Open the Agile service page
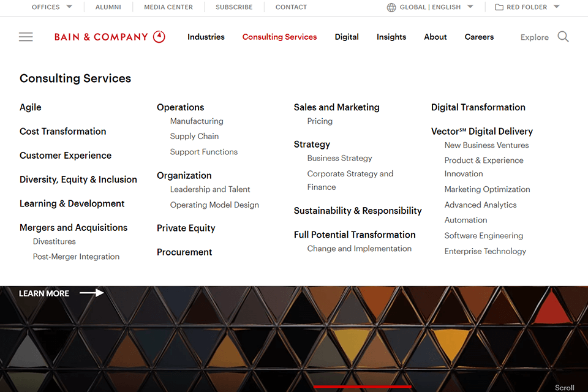 [x=31, y=107]
